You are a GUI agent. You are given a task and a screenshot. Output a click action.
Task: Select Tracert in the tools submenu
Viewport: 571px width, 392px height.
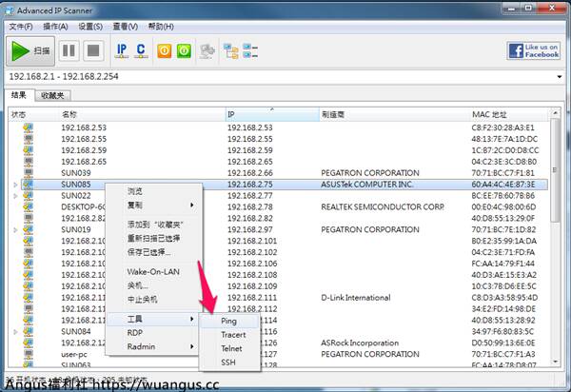point(229,335)
